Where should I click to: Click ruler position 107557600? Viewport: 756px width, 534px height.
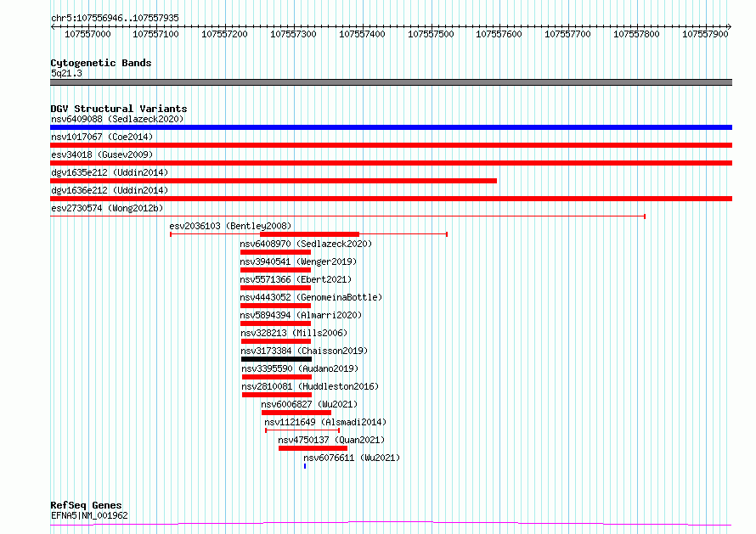(499, 34)
